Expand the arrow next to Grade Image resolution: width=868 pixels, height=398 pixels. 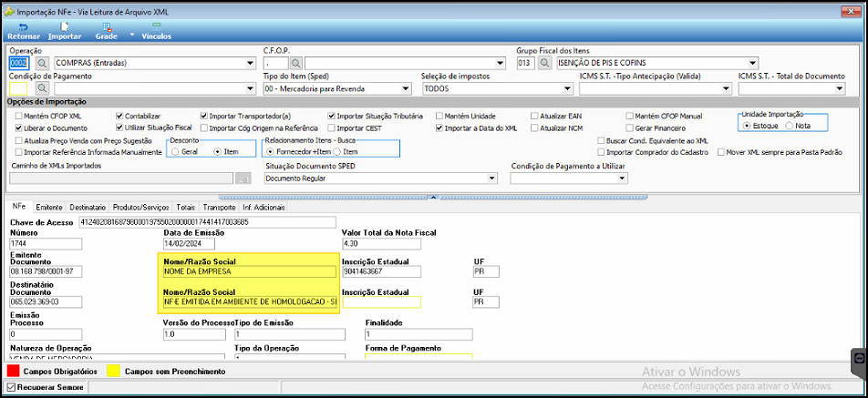point(131,35)
